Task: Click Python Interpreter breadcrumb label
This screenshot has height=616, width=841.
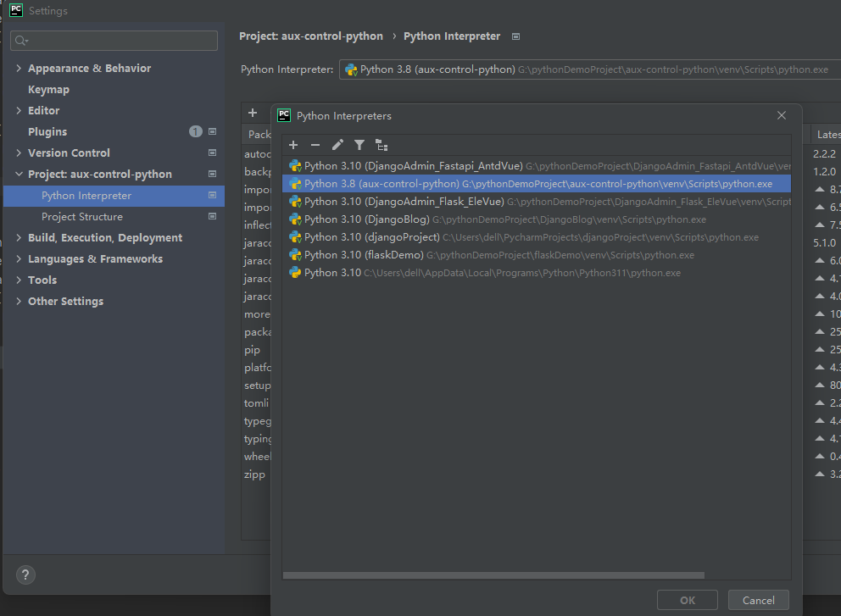Action: click(452, 36)
